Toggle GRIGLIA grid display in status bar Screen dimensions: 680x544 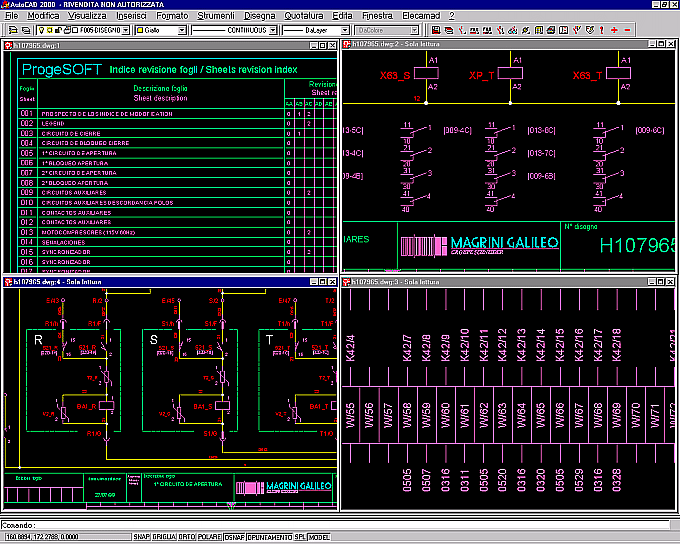pos(164,537)
